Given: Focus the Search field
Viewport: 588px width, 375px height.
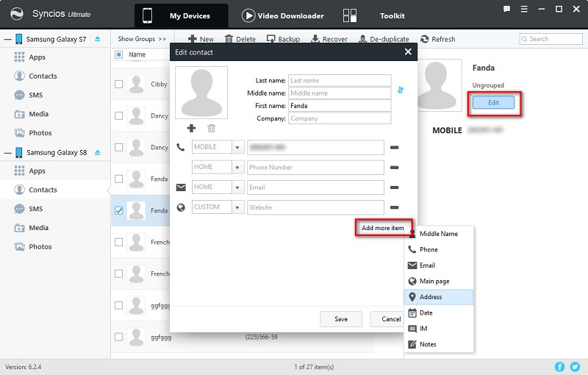Looking at the screenshot, I should point(551,39).
